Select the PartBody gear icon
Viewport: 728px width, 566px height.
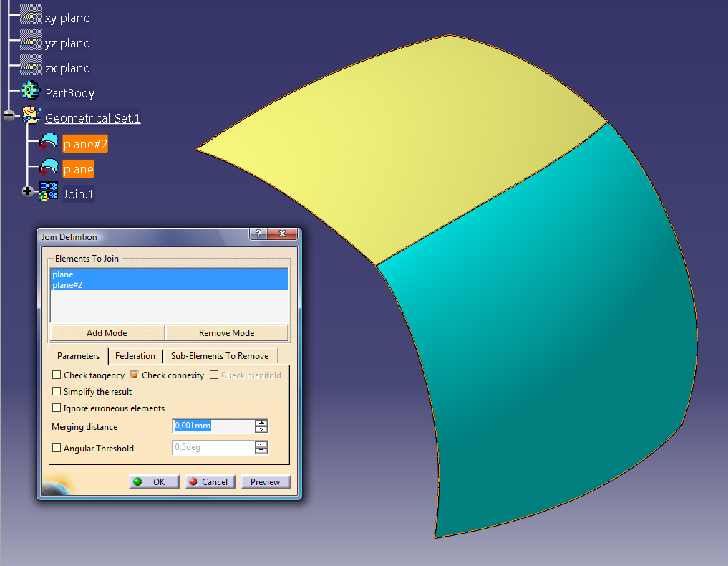tap(30, 92)
